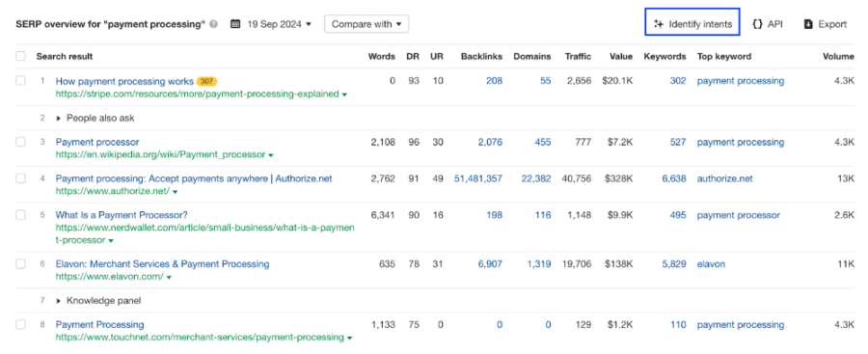Click the UR column header
The image size is (868, 354).
pyautogui.click(x=437, y=57)
